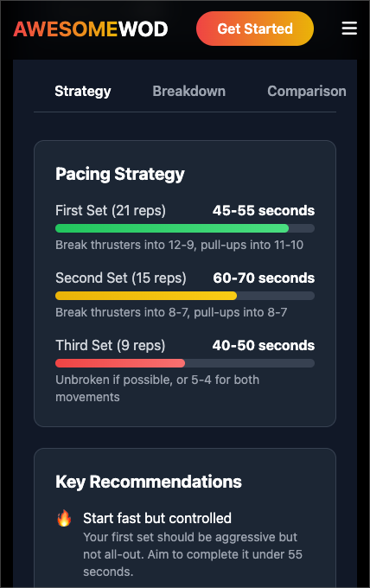This screenshot has width=370, height=588.
Task: Click the 45-55 seconds time label
Action: 264,210
